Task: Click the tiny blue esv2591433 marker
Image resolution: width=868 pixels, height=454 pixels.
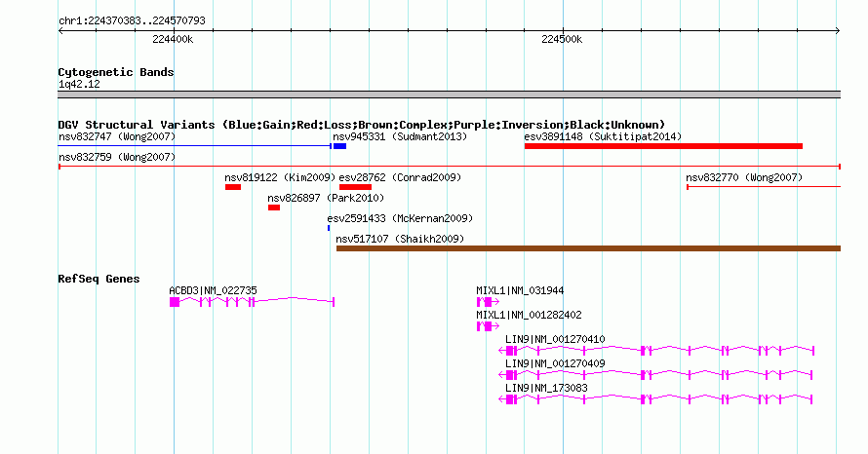Action: coord(329,228)
